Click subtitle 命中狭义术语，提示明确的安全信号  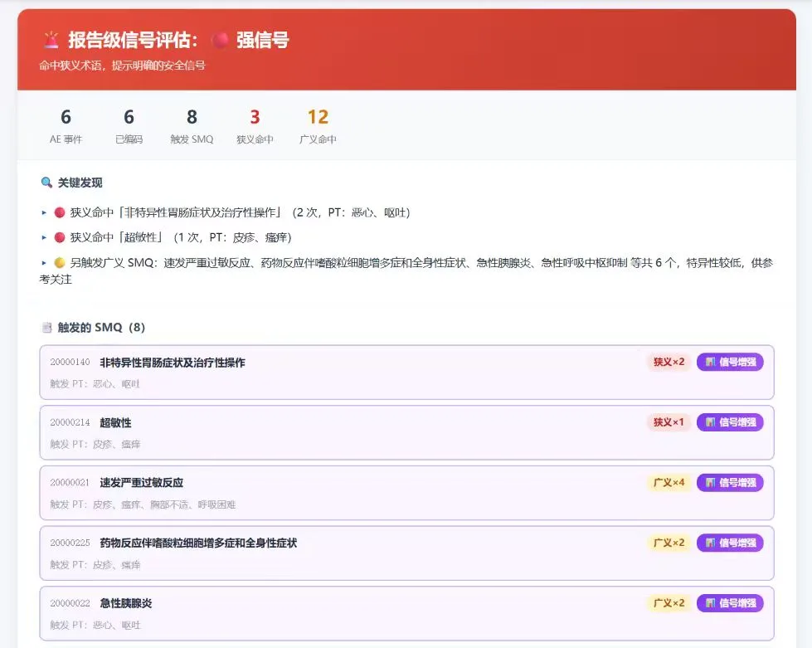(x=122, y=66)
